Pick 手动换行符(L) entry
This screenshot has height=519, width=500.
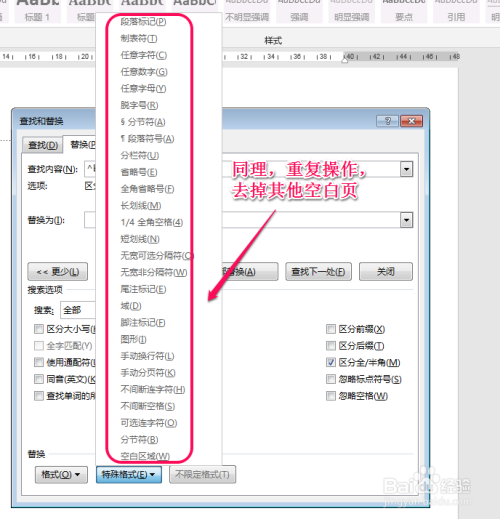147,356
